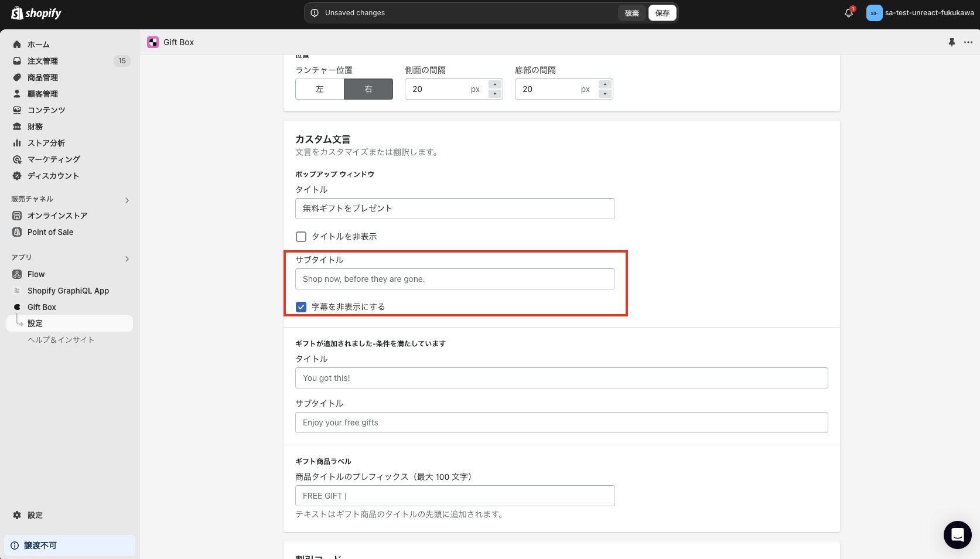Viewport: 980px width, 559px height.
Task: Set launcher position to 左
Action: coord(319,89)
